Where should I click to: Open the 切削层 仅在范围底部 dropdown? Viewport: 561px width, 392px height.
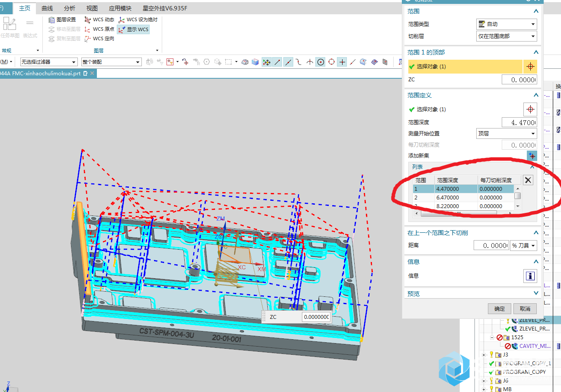click(507, 36)
